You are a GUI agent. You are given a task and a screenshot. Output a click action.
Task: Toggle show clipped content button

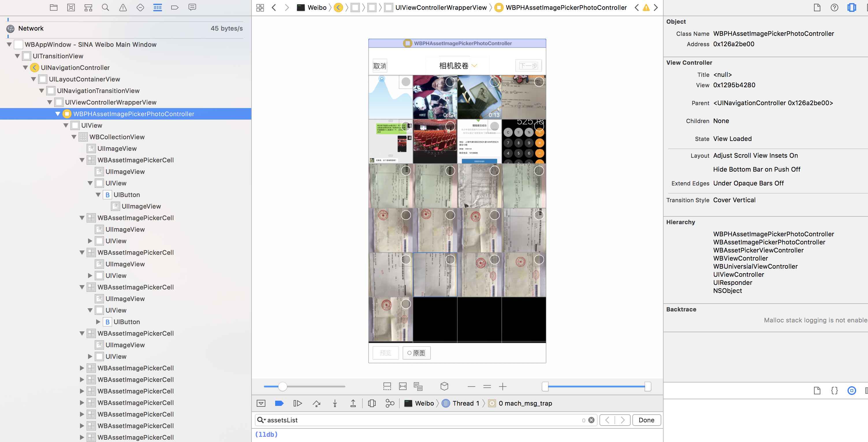coord(387,386)
